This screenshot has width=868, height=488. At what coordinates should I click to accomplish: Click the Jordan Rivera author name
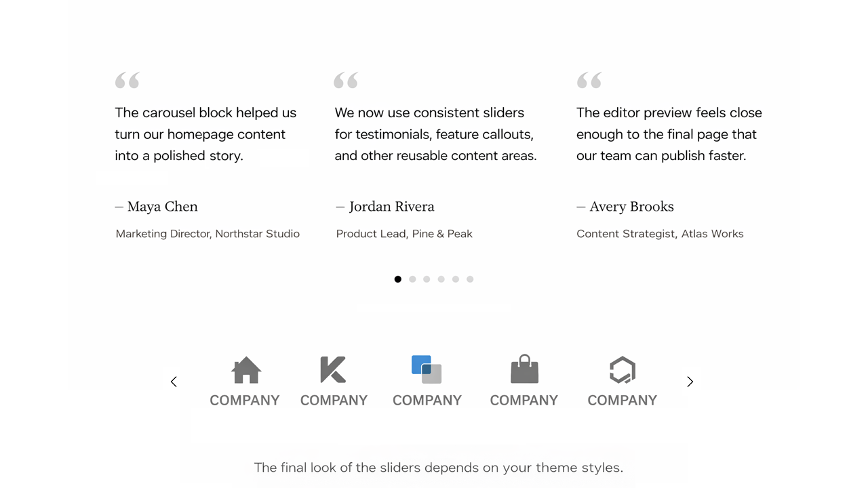tap(391, 207)
